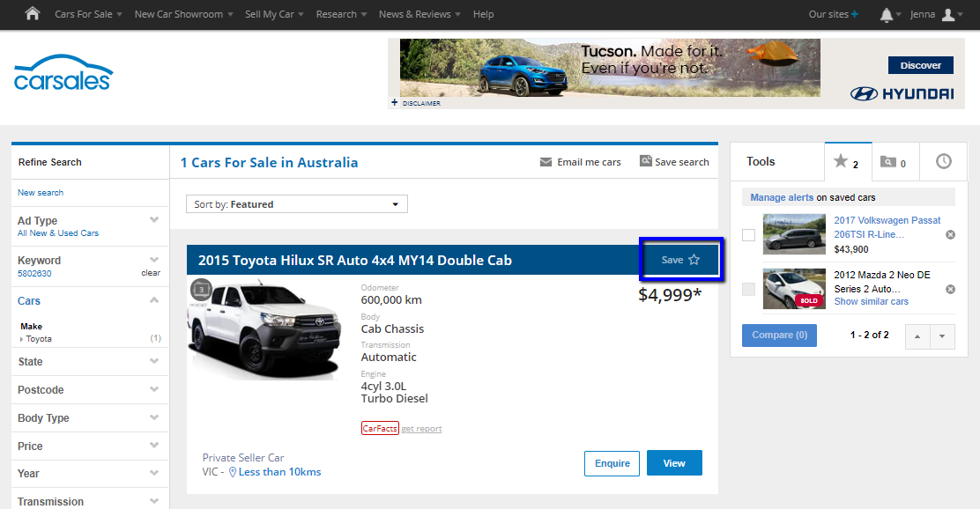The width and height of the screenshot is (980, 509).
Task: Tick the checkbox for Mazda 2 Neo
Action: pyautogui.click(x=748, y=289)
